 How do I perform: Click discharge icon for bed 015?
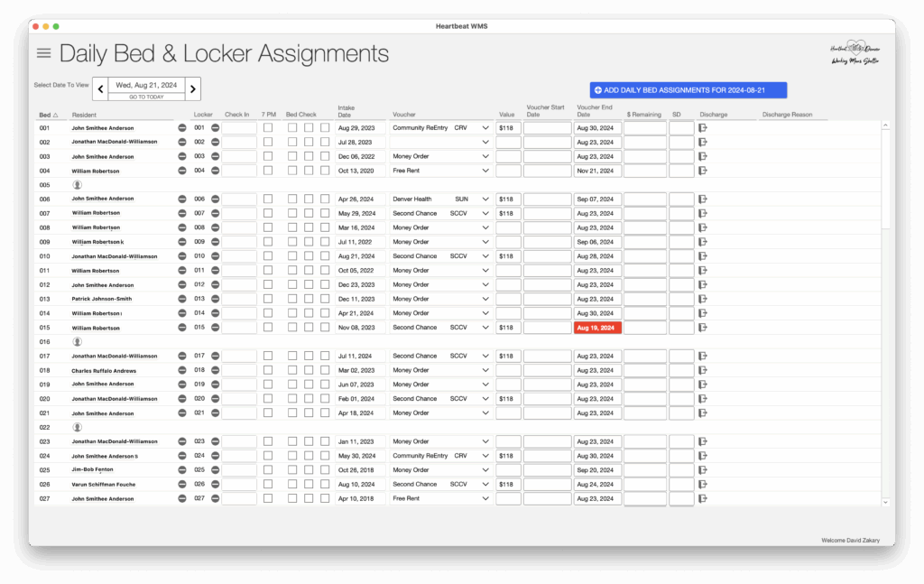pos(702,328)
